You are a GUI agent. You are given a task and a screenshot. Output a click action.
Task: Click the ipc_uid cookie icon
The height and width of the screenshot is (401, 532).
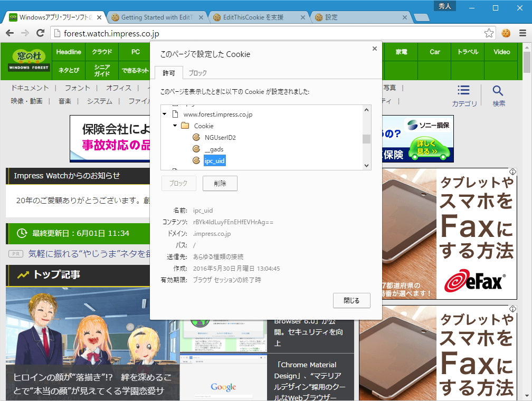click(196, 160)
